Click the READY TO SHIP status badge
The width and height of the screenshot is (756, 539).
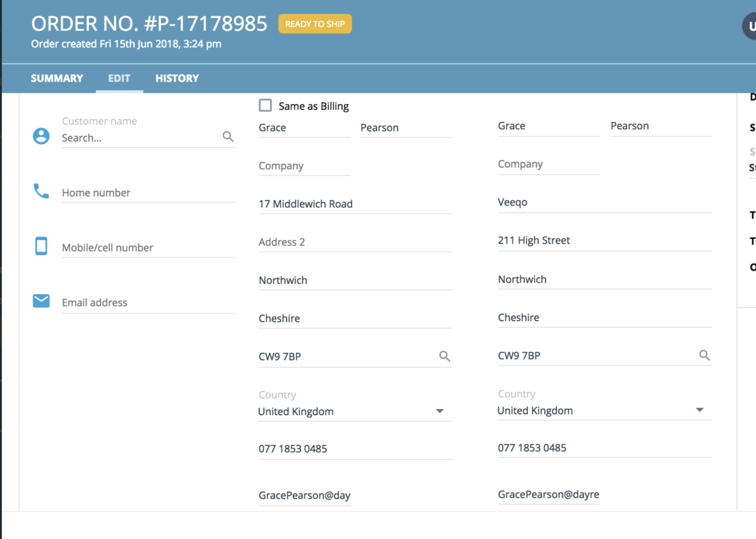coord(315,24)
